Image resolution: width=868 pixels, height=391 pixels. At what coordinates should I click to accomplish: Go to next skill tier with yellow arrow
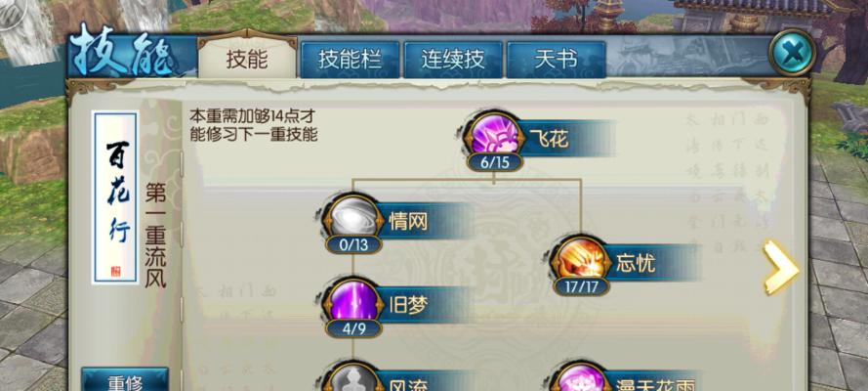(x=780, y=267)
